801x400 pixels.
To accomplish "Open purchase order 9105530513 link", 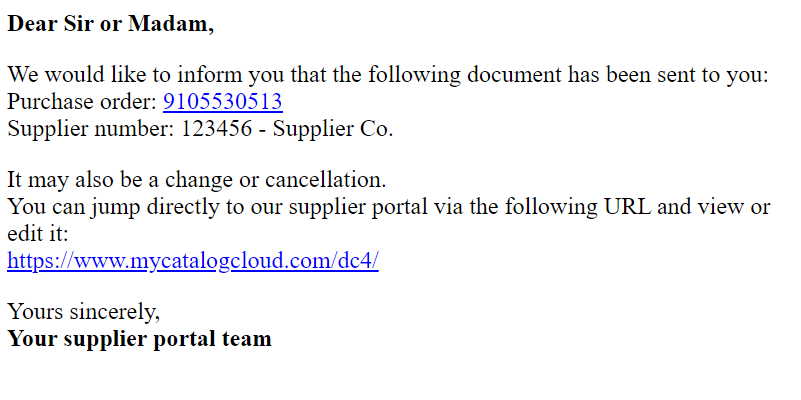I will [x=222, y=102].
